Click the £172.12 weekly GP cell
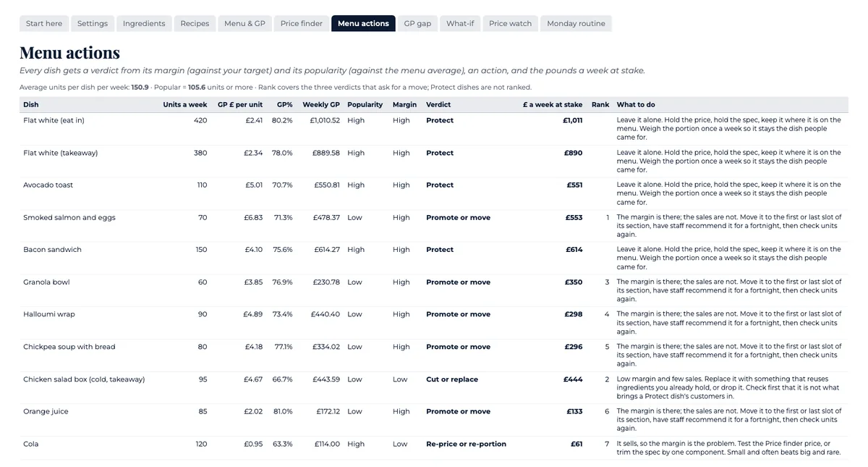868x467 pixels. pyautogui.click(x=328, y=411)
